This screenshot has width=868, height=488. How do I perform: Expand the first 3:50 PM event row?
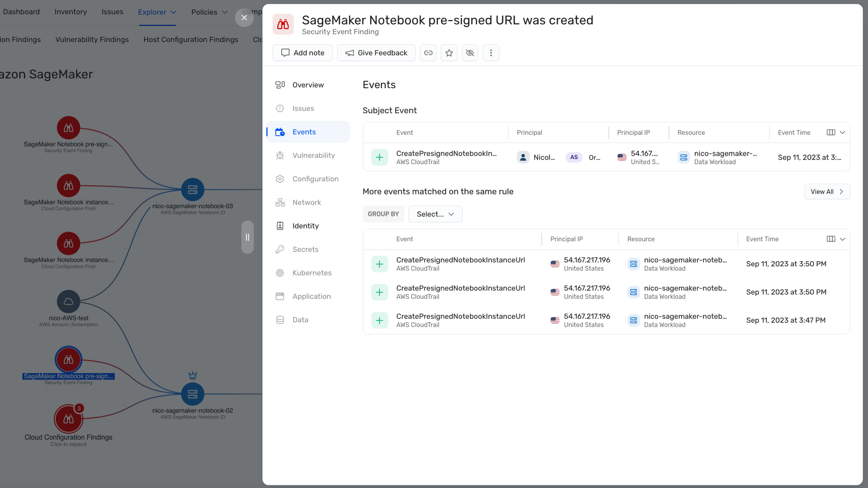tap(380, 264)
